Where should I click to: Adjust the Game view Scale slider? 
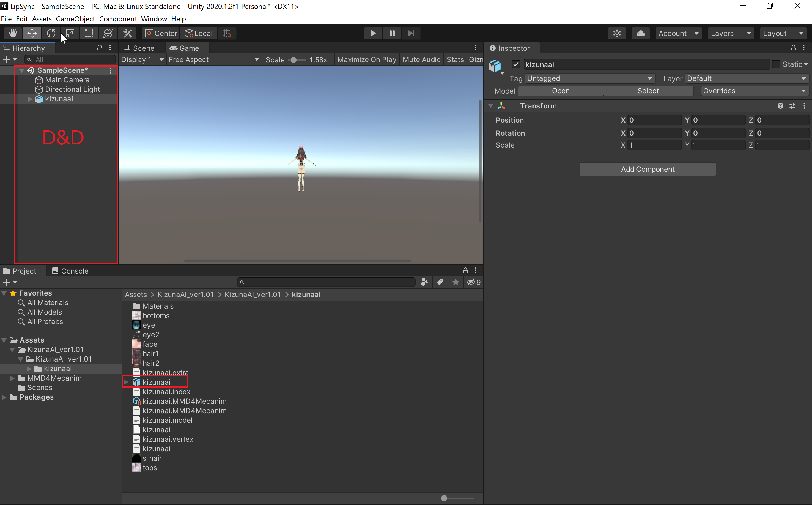tap(294, 60)
